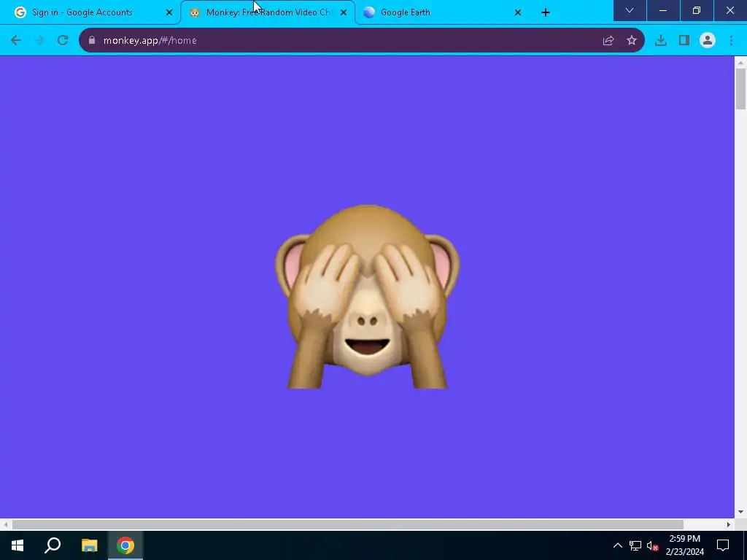Open Chrome profile menu
Image resolution: width=747 pixels, height=560 pixels.
click(708, 41)
